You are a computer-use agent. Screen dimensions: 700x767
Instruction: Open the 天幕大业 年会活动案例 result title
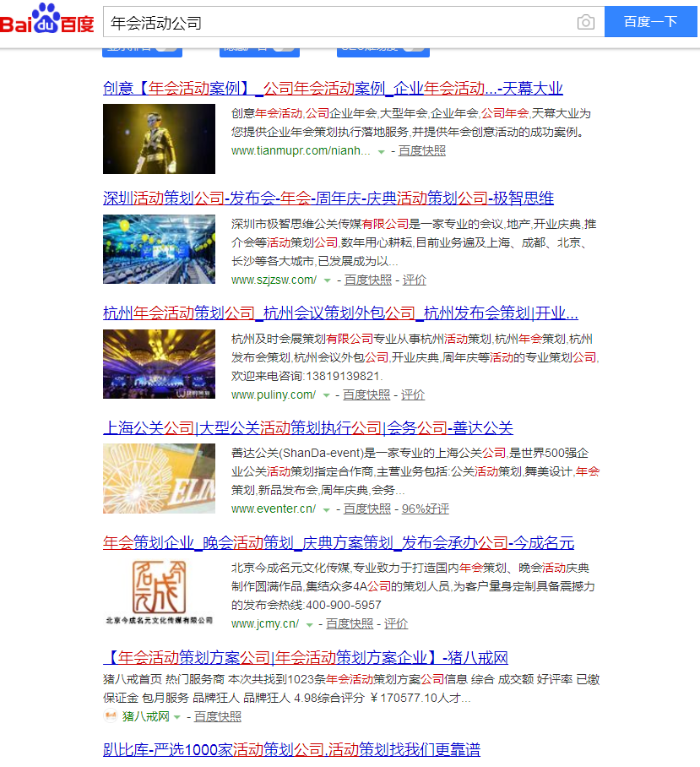[x=333, y=89]
